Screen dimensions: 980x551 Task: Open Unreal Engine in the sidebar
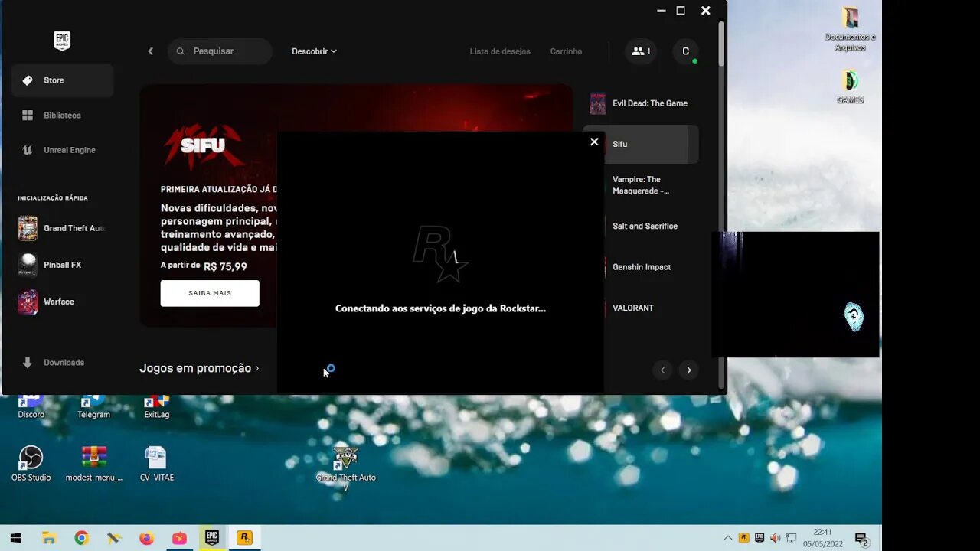point(62,150)
